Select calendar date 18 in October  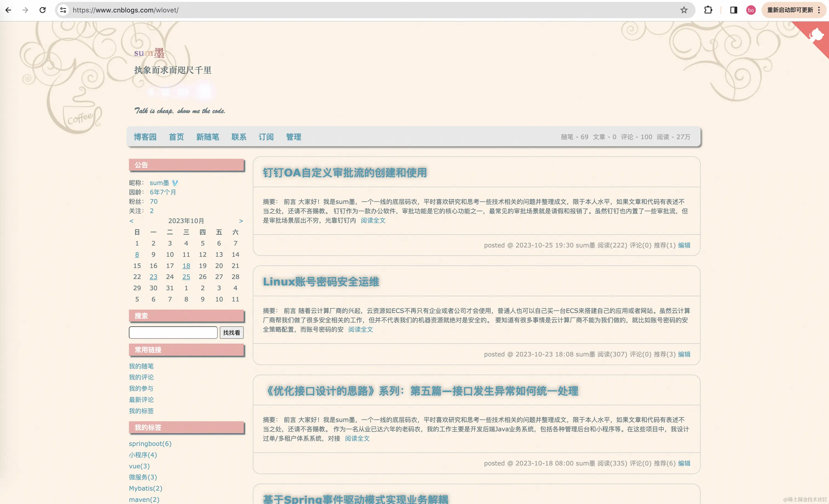click(x=186, y=266)
